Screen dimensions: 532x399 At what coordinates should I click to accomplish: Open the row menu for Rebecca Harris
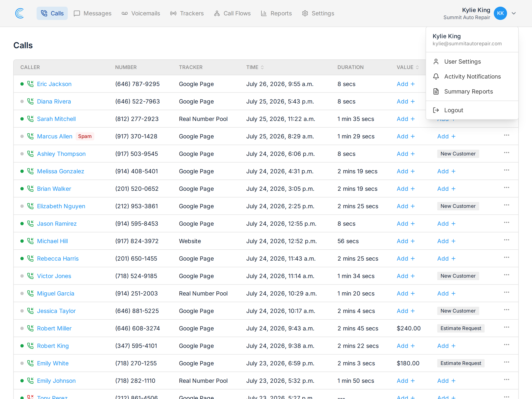pos(506,257)
